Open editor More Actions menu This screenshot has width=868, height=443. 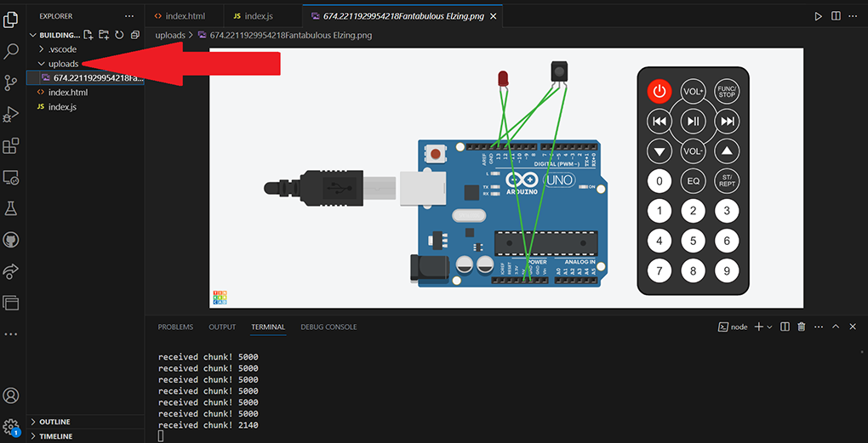point(854,17)
